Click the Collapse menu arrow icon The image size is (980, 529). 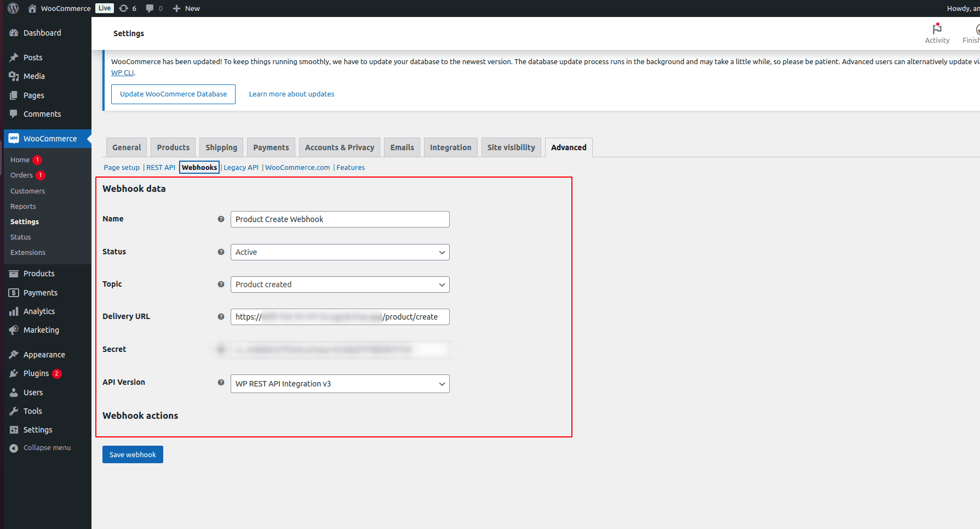pyautogui.click(x=14, y=448)
